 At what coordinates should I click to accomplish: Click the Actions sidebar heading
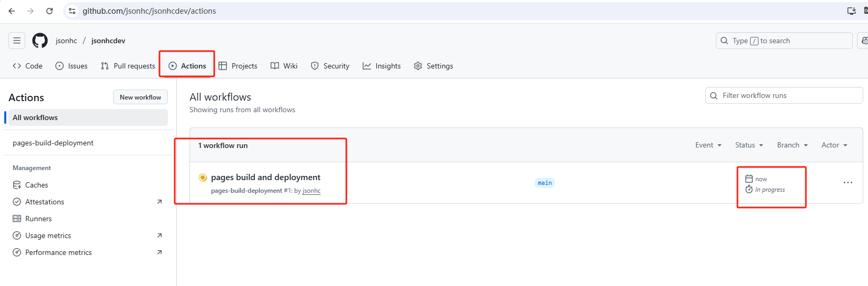[26, 97]
